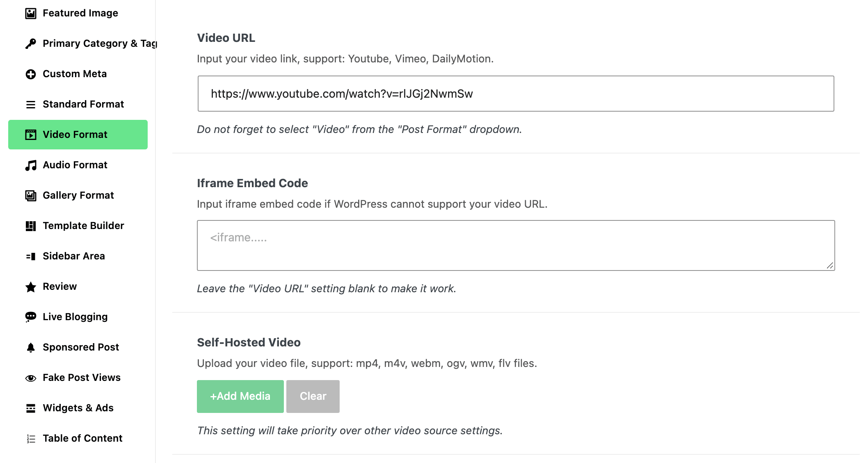Select the Standard Format tab
The image size is (868, 463).
[x=78, y=104]
